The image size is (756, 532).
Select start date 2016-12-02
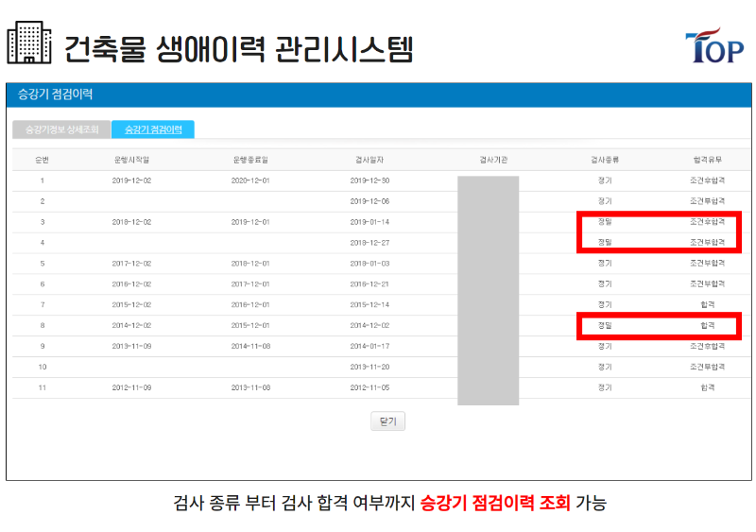pos(131,284)
